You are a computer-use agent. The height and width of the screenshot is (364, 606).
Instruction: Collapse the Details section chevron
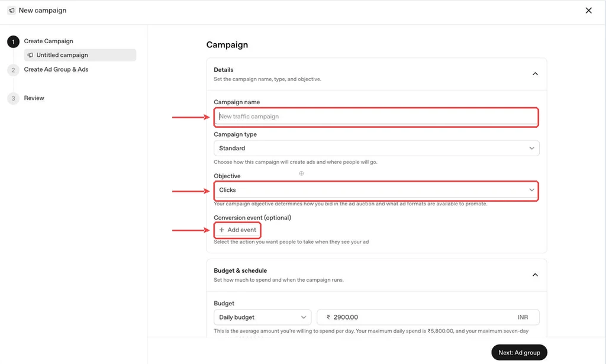tap(535, 74)
